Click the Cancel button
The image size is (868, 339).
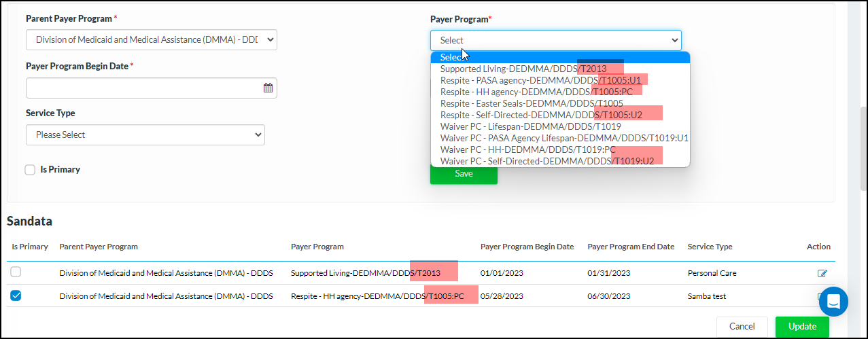point(742,327)
